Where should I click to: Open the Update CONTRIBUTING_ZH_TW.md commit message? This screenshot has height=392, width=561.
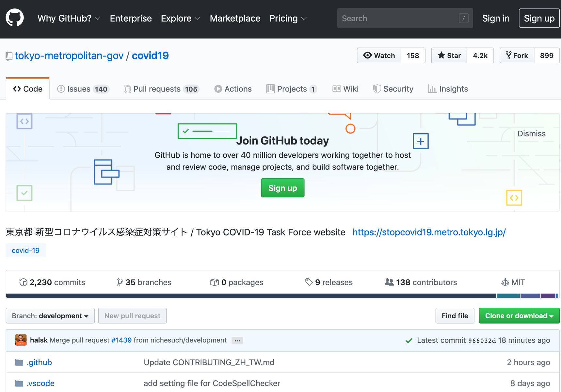(x=209, y=362)
